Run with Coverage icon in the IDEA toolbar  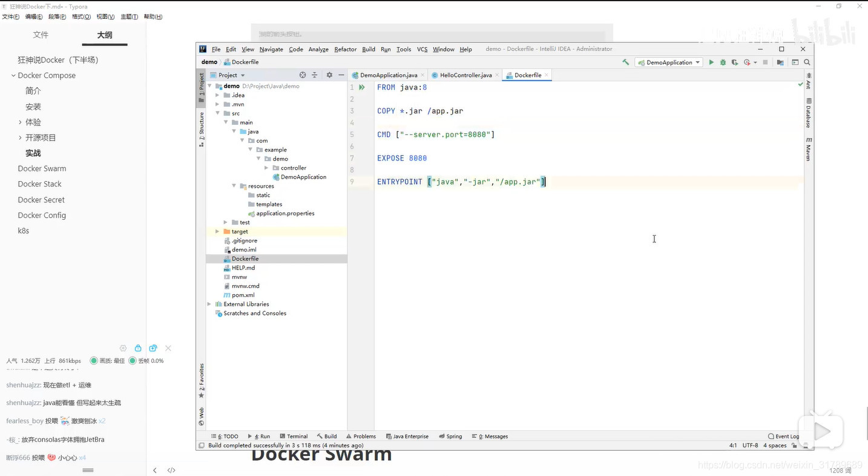(735, 62)
